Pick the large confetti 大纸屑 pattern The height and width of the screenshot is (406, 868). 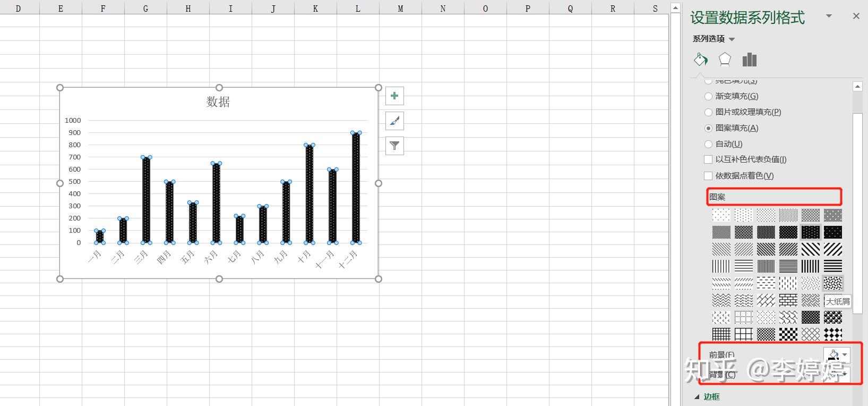pos(833,283)
